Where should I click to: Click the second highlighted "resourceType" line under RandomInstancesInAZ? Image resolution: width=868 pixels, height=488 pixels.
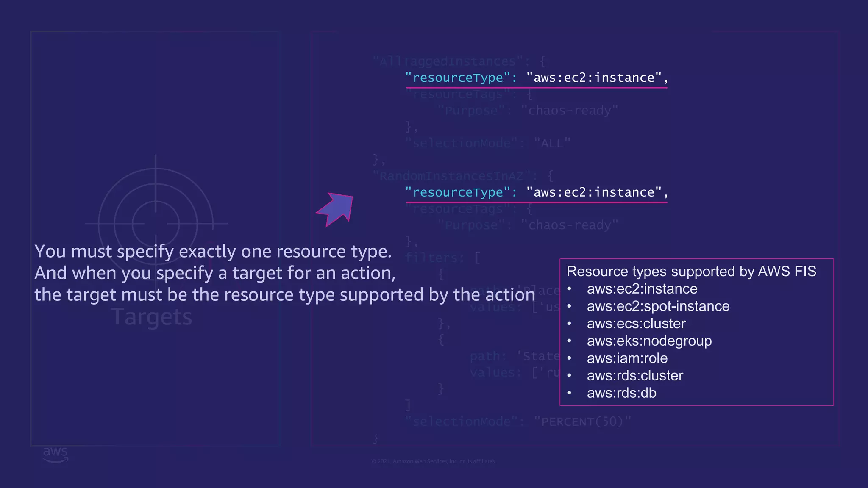pos(537,193)
